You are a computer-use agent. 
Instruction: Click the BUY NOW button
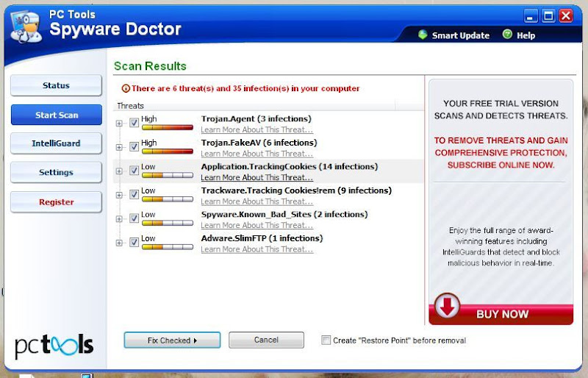tap(501, 314)
